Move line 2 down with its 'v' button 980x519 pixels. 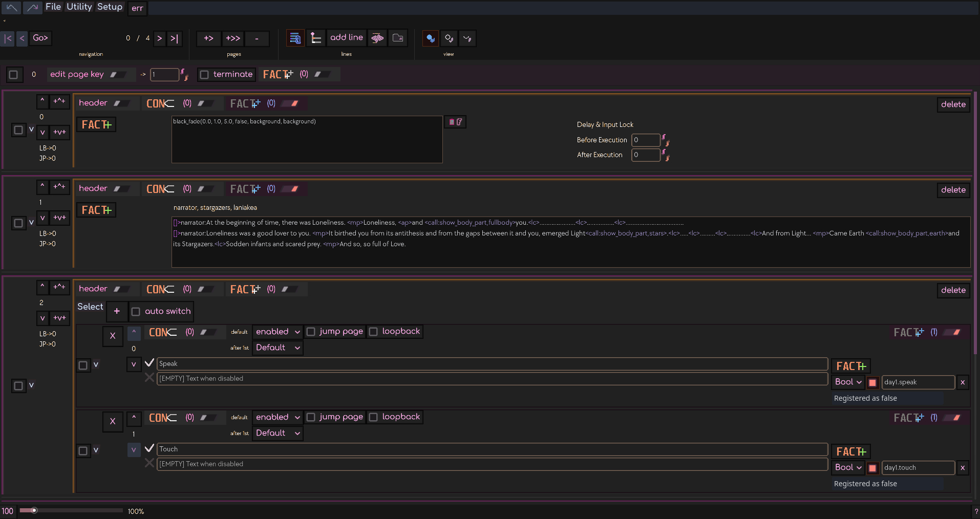pos(42,318)
